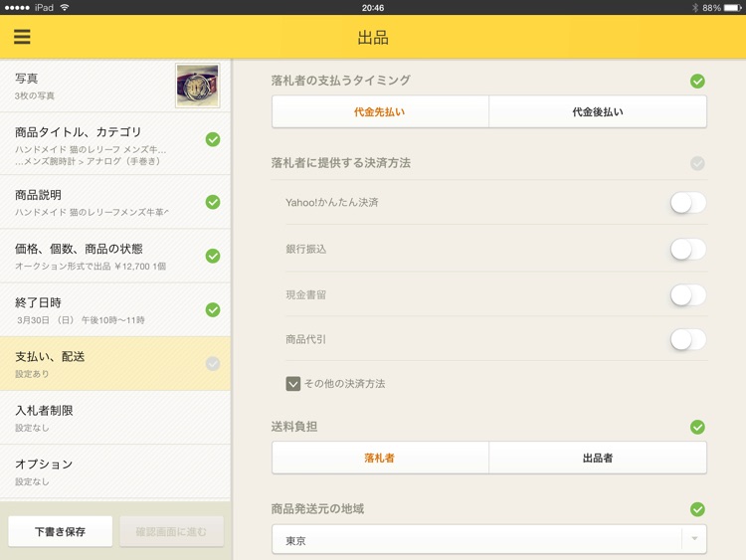Click green checkmark next to 落札者の支払うタイミング
746x560 pixels.
point(697,82)
